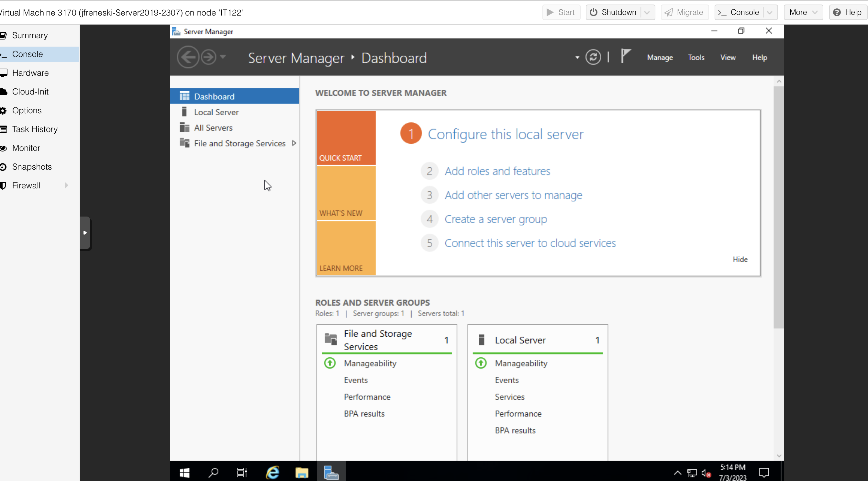868x481 pixels.
Task: Open File Explorer from the taskbar
Action: point(302,472)
